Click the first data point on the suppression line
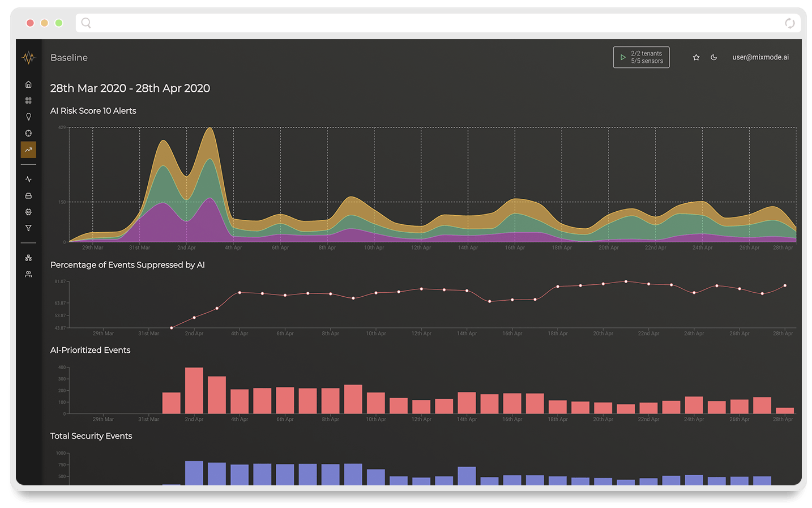 coord(172,328)
